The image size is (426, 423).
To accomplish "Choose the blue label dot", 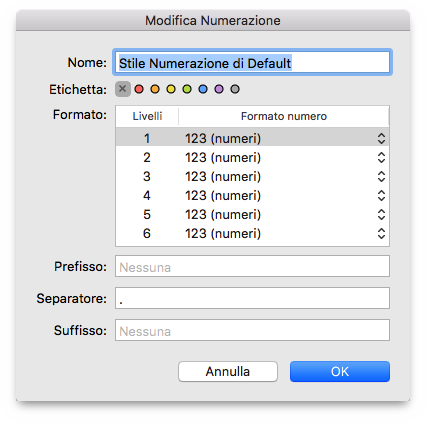I will coord(203,89).
